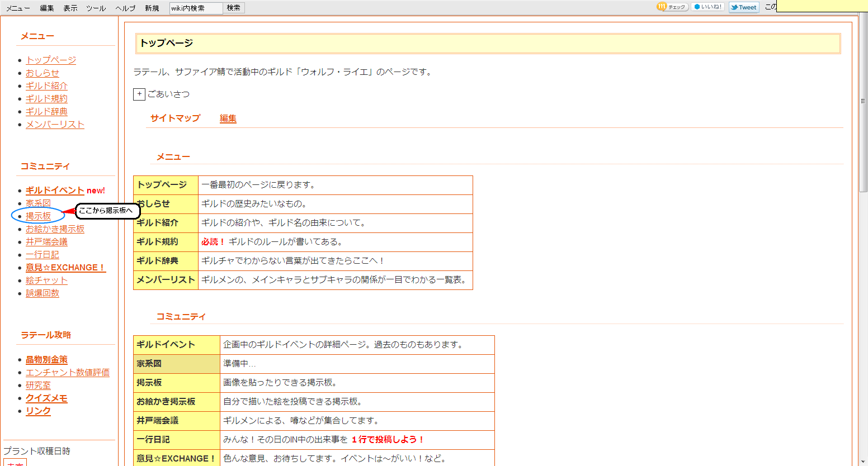This screenshot has width=868, height=466.
Task: Expand the ごあいさつ section with plus box
Action: 139,94
